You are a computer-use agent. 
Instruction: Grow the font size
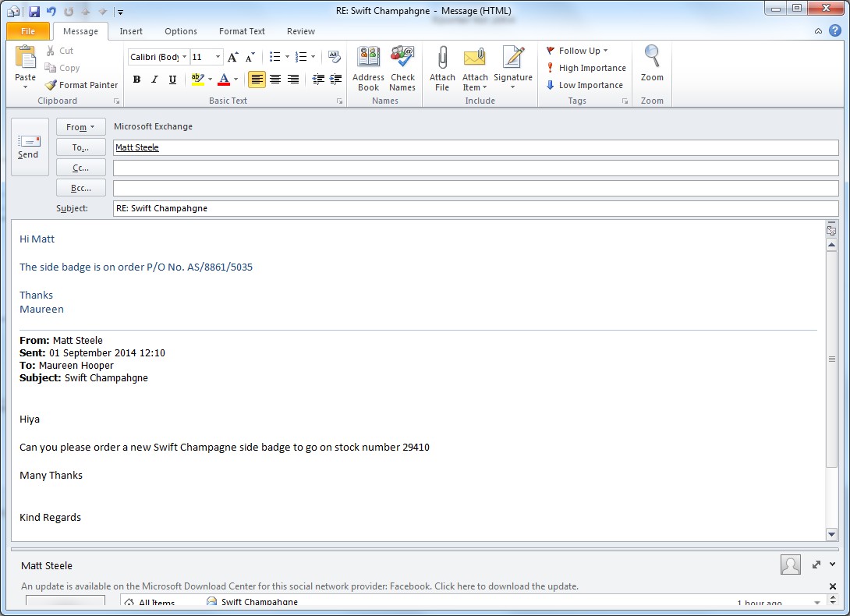tap(232, 57)
